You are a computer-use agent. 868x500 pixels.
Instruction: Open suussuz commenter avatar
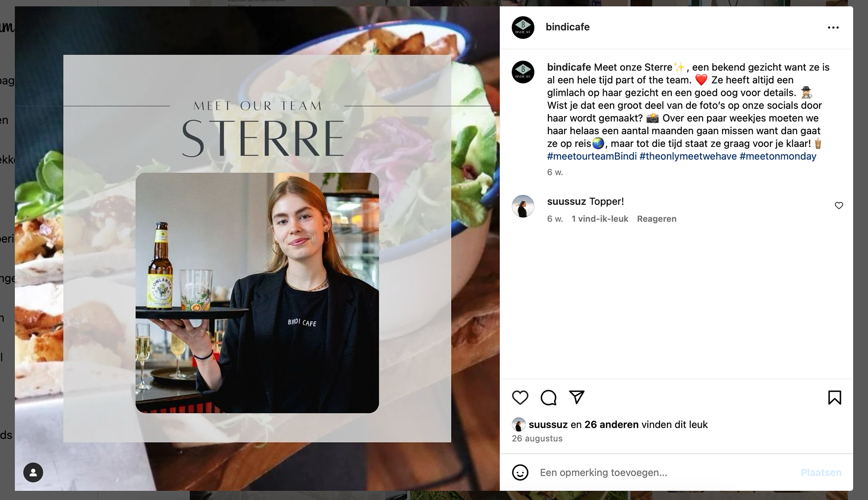523,206
